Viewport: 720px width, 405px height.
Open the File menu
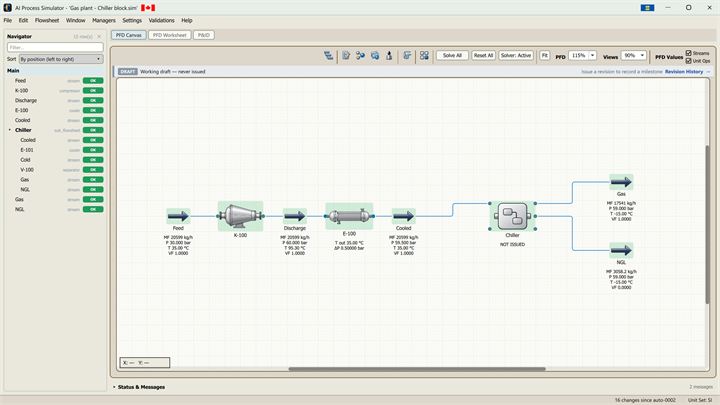click(x=8, y=21)
